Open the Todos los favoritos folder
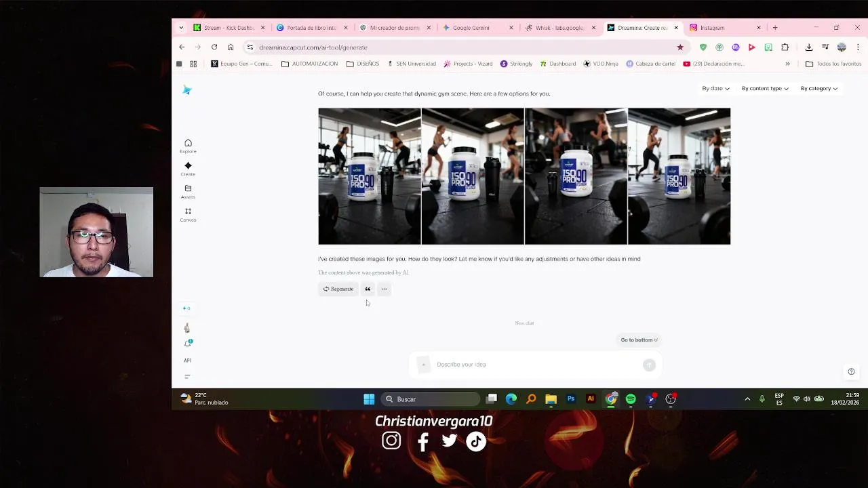This screenshot has width=868, height=488. click(x=833, y=64)
